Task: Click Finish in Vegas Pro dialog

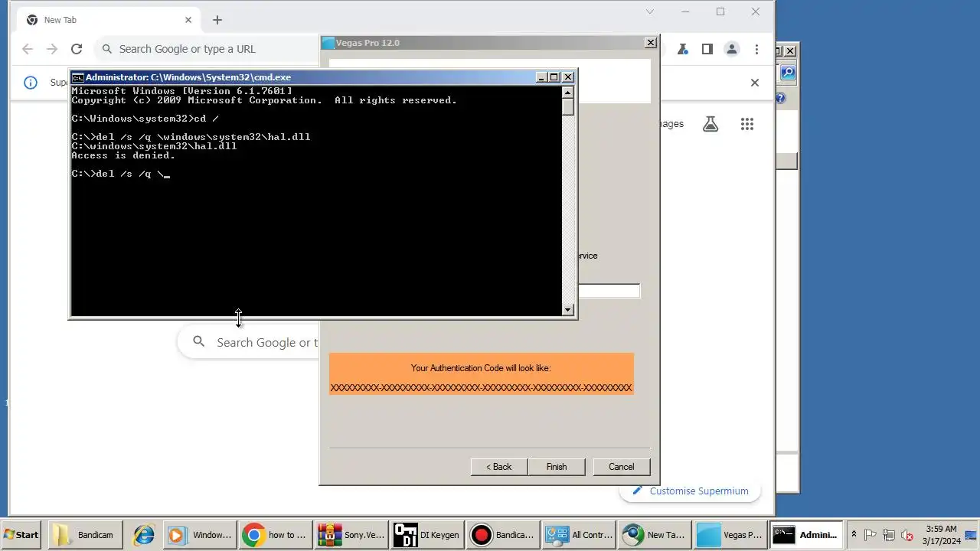Action: 557,467
